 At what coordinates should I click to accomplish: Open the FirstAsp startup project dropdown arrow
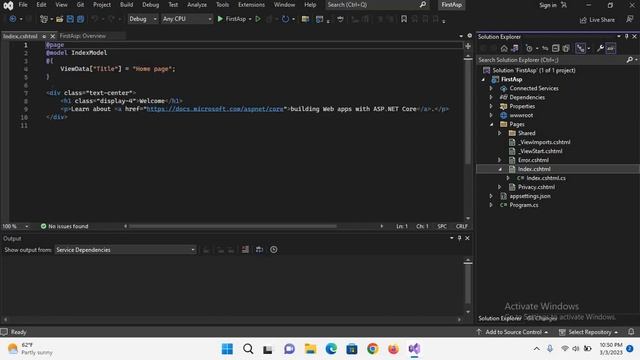coord(250,19)
